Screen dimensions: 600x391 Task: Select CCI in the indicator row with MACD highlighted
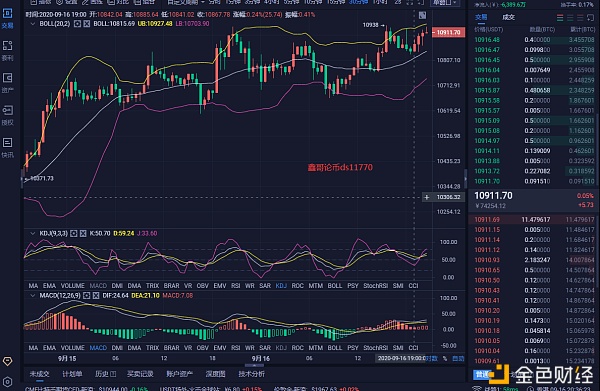coord(413,348)
